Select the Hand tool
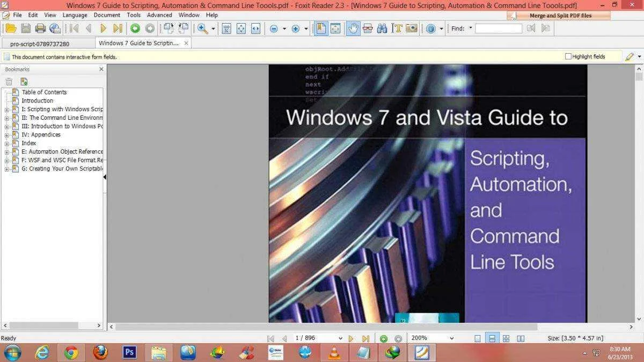Screen dimensions: 644x362 [353, 28]
